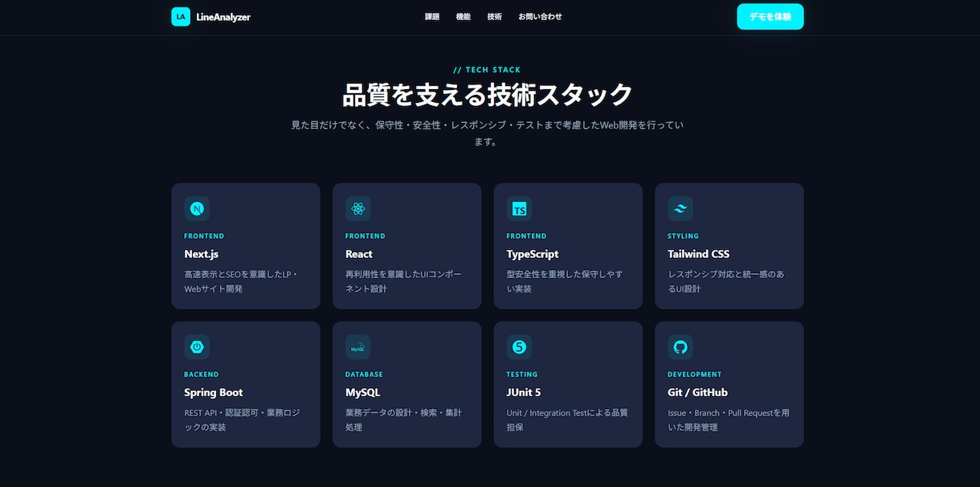Click the 再利用性を意識した description text
Viewport: 980px width, 487px height.
click(404, 281)
